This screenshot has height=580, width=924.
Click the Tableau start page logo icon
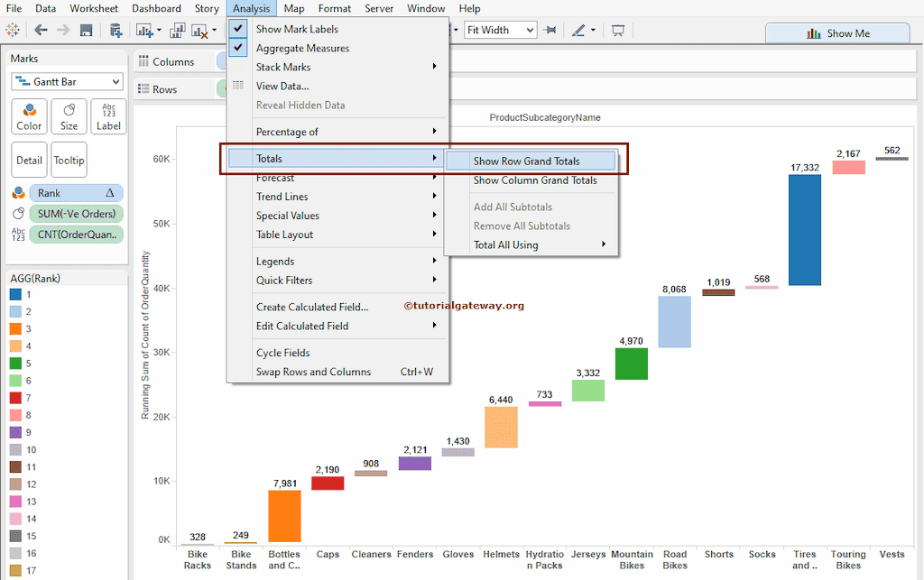click(x=13, y=30)
